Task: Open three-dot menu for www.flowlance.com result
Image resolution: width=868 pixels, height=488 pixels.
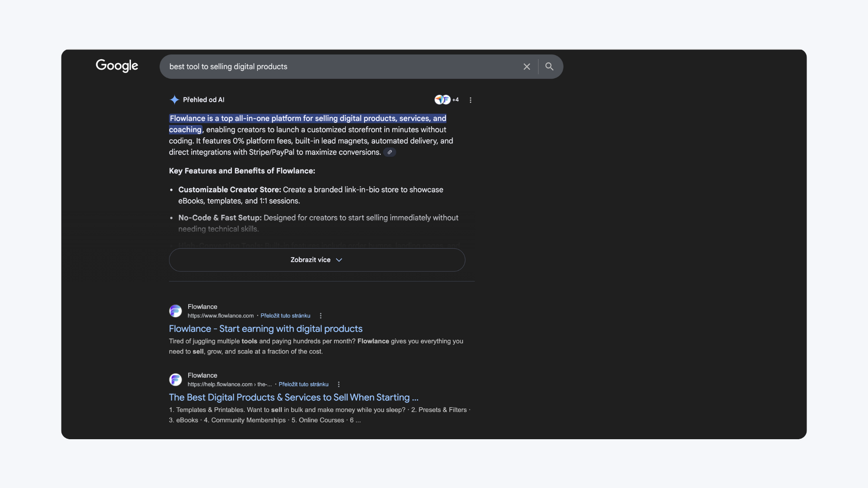Action: click(x=321, y=316)
